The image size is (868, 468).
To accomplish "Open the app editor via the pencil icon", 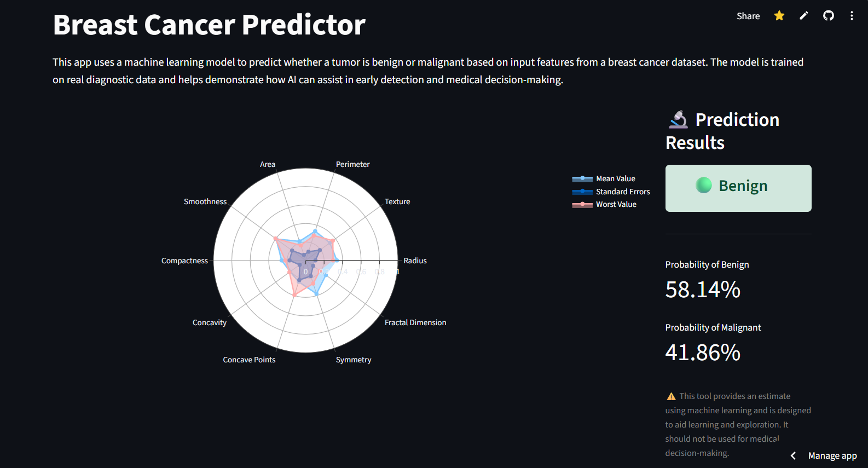I will pyautogui.click(x=803, y=15).
